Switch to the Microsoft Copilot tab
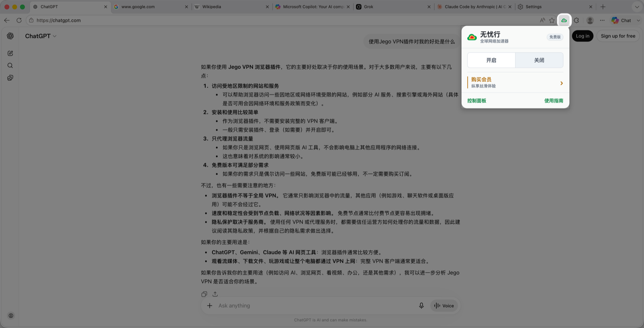This screenshot has width=644, height=328. click(312, 7)
